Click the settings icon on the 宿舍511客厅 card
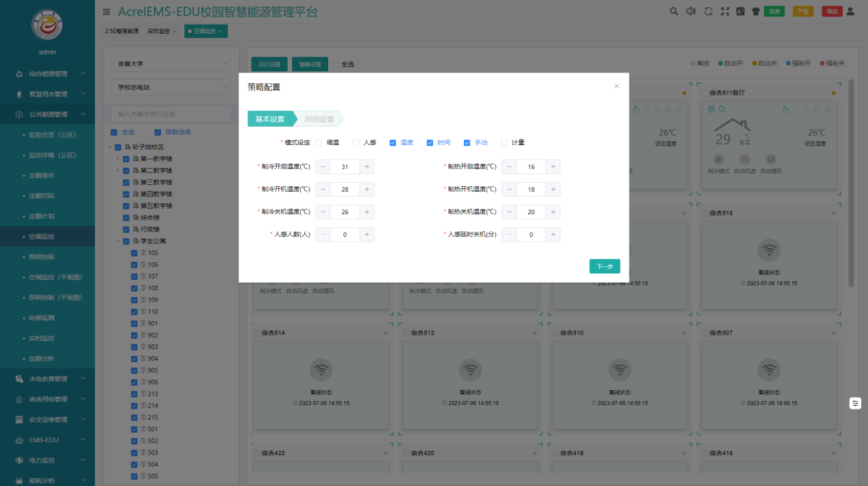This screenshot has height=486, width=868. (x=711, y=109)
